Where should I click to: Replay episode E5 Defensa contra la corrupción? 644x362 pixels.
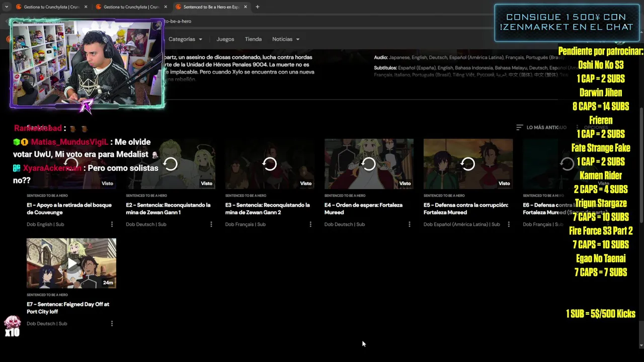[468, 164]
